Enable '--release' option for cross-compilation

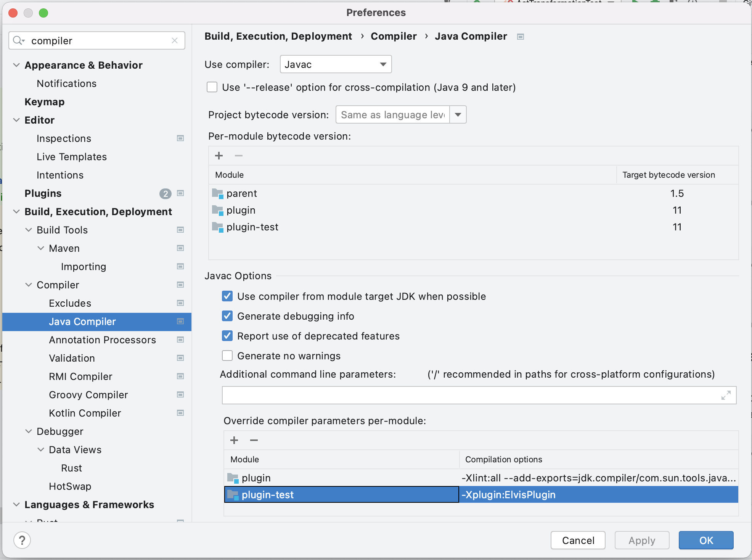pos(212,87)
